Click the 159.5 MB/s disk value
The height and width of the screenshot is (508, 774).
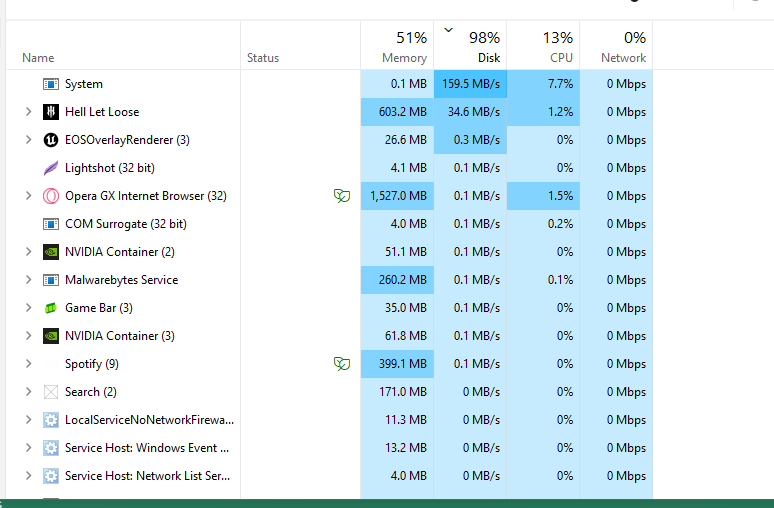pos(471,84)
